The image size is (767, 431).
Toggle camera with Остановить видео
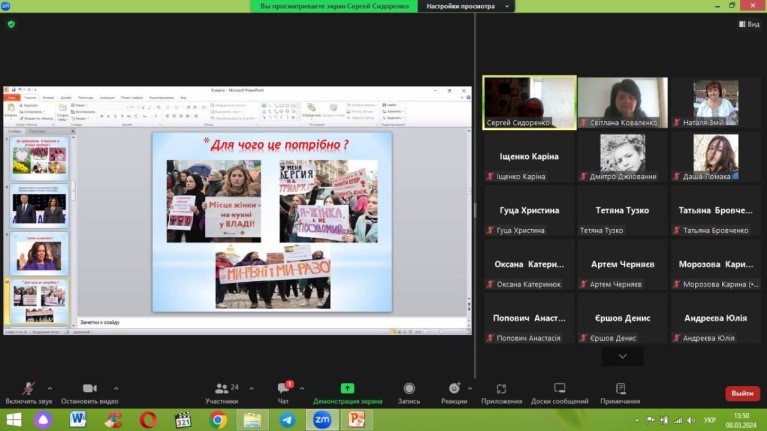pyautogui.click(x=90, y=393)
